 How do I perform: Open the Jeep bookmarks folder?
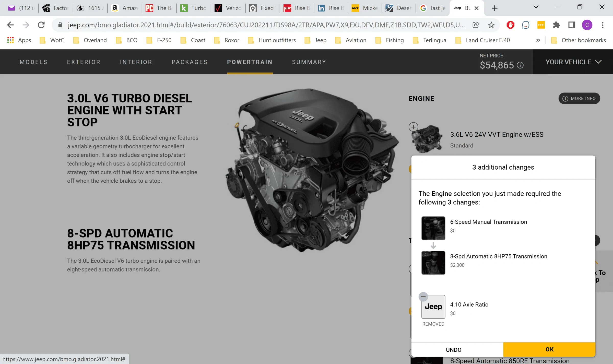coord(315,40)
